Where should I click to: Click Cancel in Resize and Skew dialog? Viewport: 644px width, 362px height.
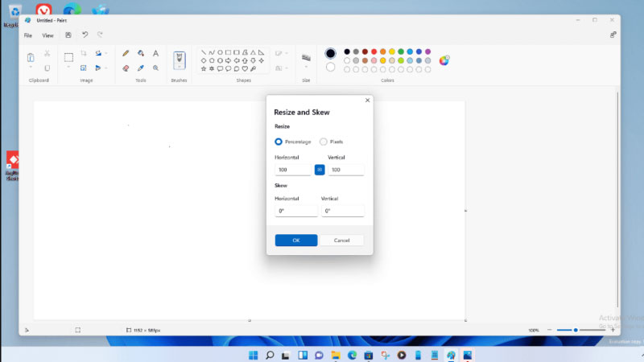point(341,240)
